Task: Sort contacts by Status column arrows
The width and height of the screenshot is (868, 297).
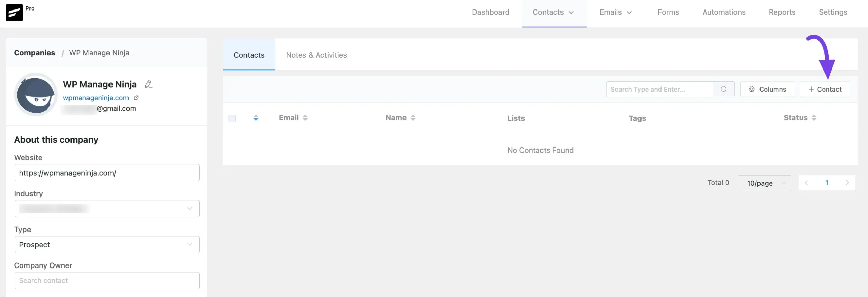Action: point(814,118)
